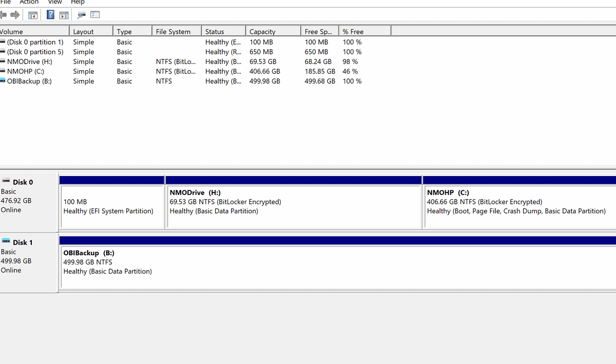Click the drive magnifier toolbar icon

(x=81, y=14)
